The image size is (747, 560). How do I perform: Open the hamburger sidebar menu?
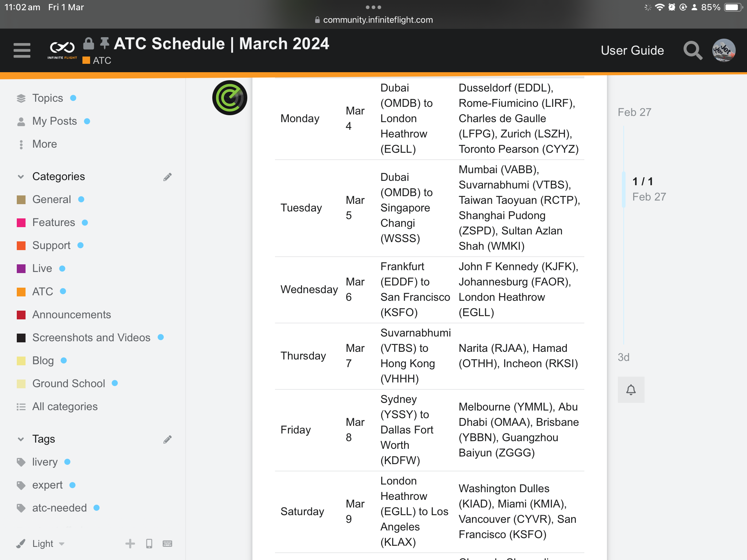22,50
